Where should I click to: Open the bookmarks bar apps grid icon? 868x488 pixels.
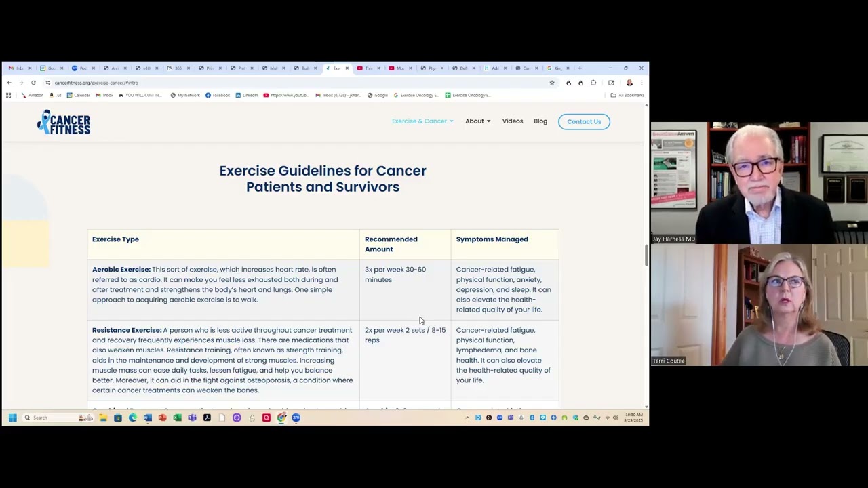pyautogui.click(x=8, y=95)
